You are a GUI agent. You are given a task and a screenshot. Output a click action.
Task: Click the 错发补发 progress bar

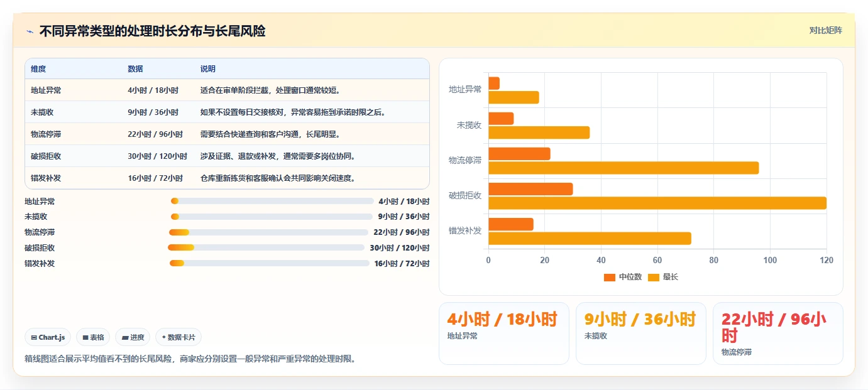pyautogui.click(x=270, y=263)
